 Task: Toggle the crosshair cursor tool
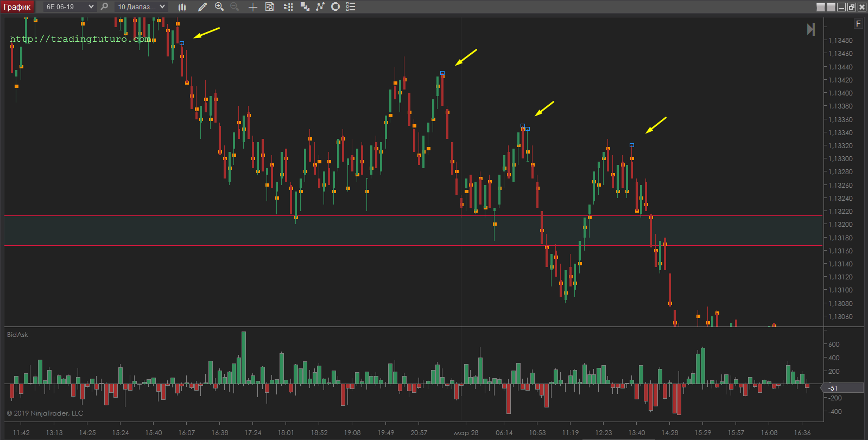pos(252,7)
